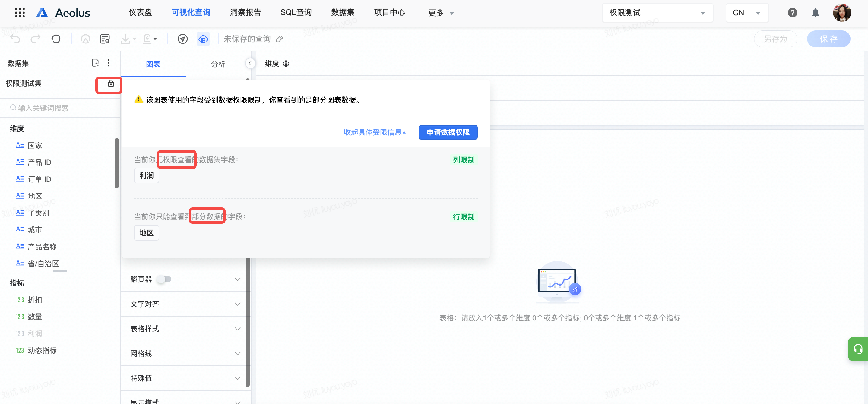Collapse the chart config panel arrow
This screenshot has height=404, width=868.
click(250, 63)
